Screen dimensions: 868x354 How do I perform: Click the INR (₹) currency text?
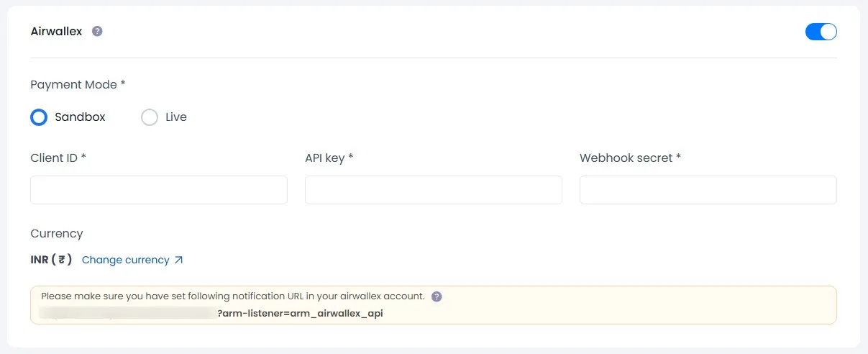(x=51, y=260)
